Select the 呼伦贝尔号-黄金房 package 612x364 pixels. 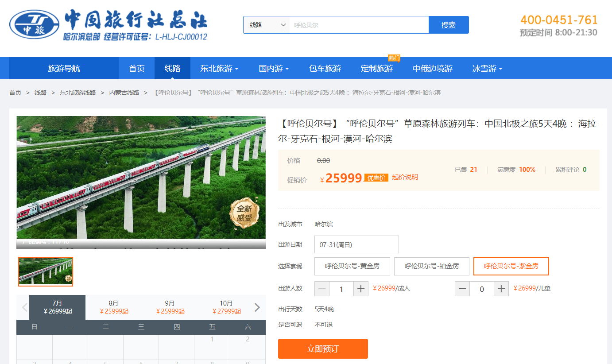pyautogui.click(x=352, y=266)
